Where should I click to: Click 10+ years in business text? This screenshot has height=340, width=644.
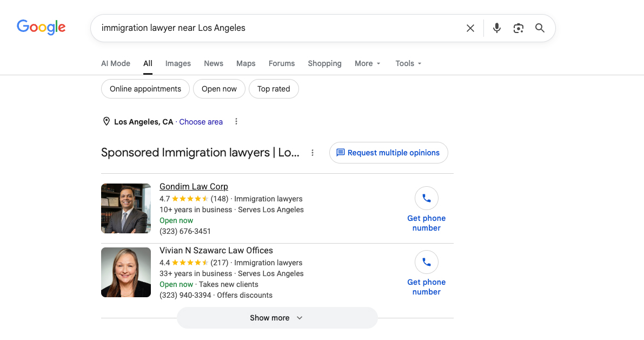(x=196, y=210)
